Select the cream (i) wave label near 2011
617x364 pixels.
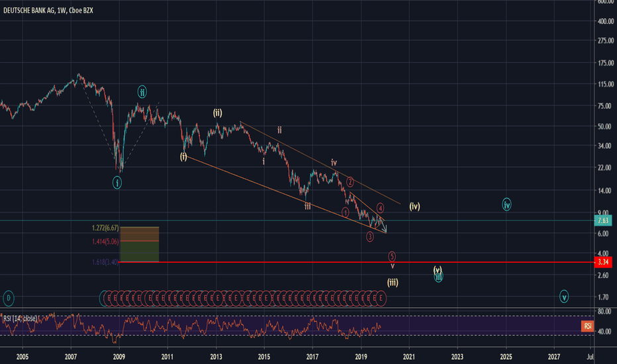click(183, 157)
